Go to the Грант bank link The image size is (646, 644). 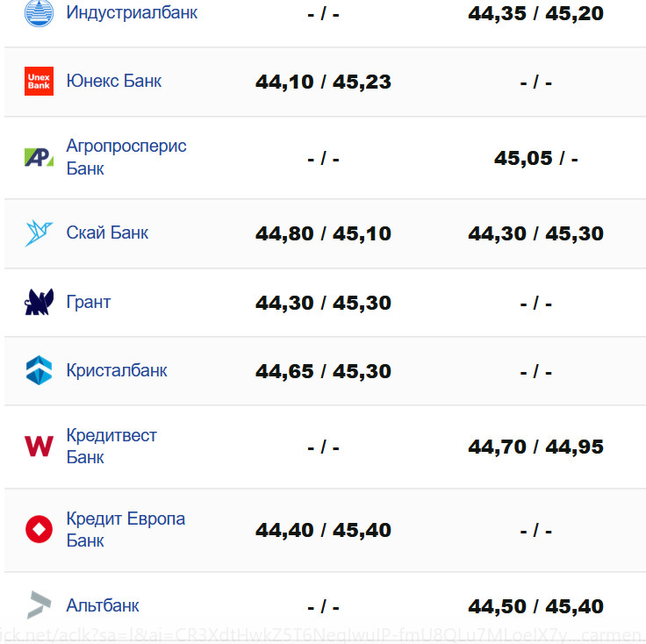[x=89, y=303]
